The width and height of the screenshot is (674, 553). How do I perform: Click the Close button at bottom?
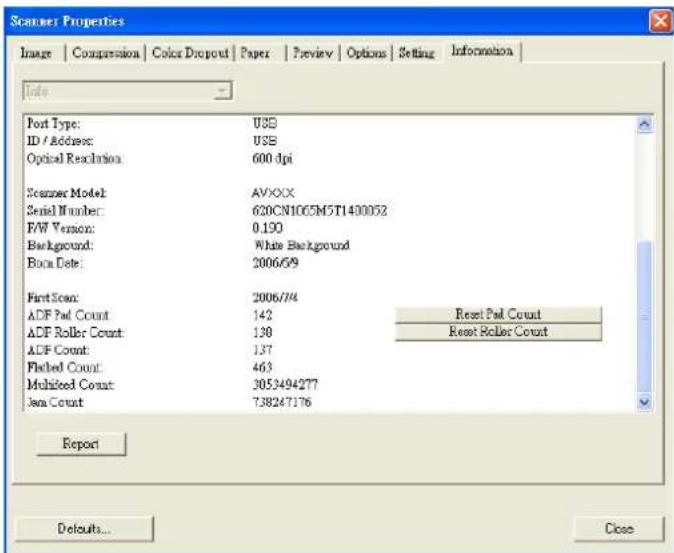pyautogui.click(x=619, y=528)
